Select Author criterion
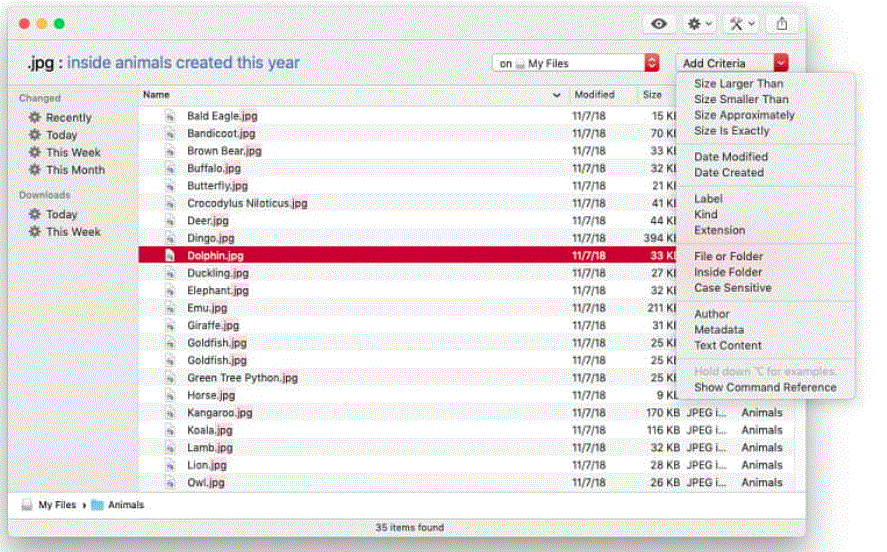887x552 pixels. coord(712,314)
